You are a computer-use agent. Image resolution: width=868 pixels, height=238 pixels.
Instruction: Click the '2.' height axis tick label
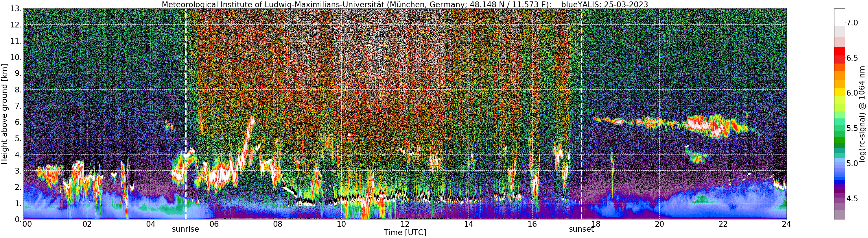[x=18, y=187]
